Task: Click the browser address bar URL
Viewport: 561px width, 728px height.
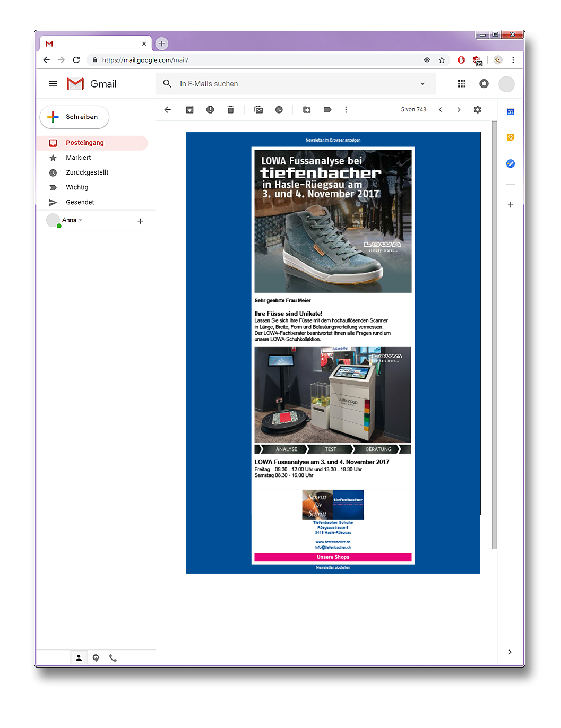Action: [x=145, y=60]
